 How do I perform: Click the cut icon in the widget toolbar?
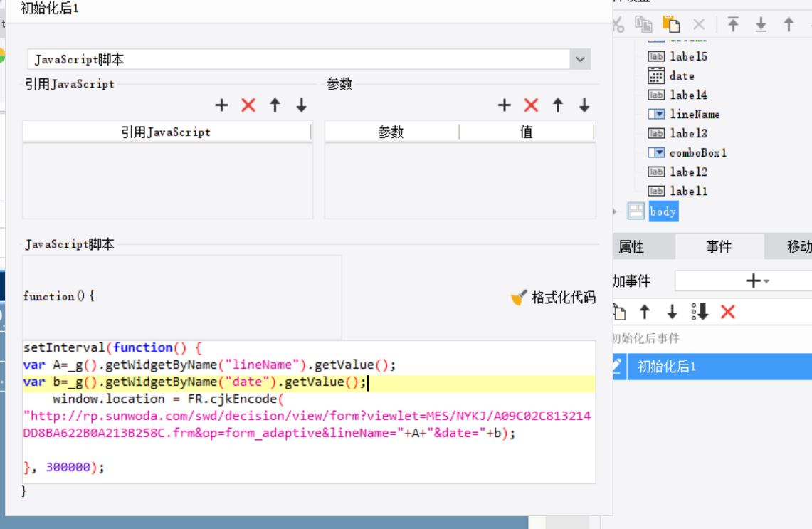pyautogui.click(x=618, y=24)
